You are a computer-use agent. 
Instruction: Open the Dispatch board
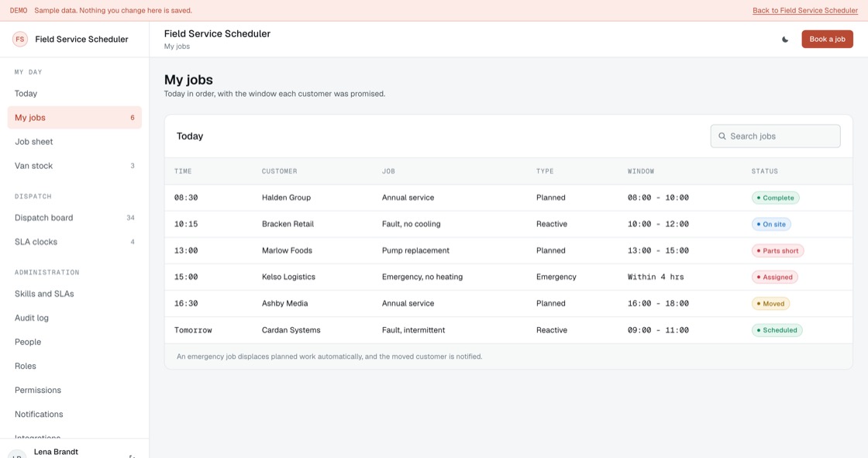[x=74, y=218]
